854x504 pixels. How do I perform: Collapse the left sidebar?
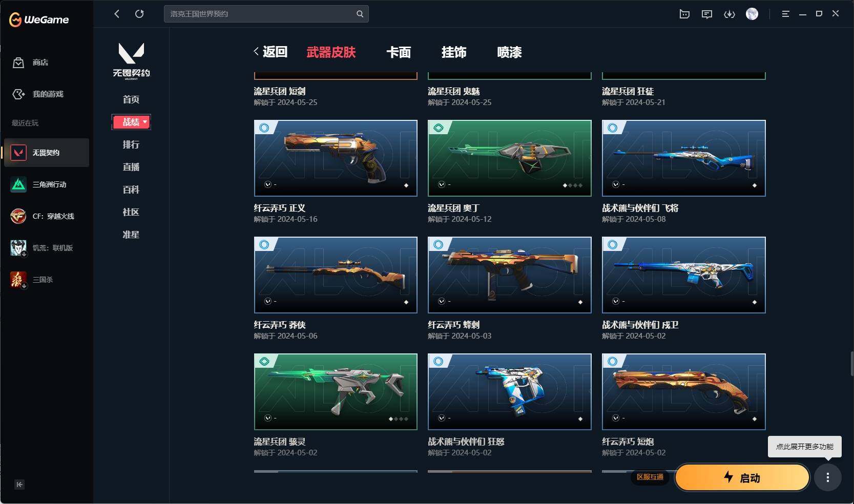19,485
